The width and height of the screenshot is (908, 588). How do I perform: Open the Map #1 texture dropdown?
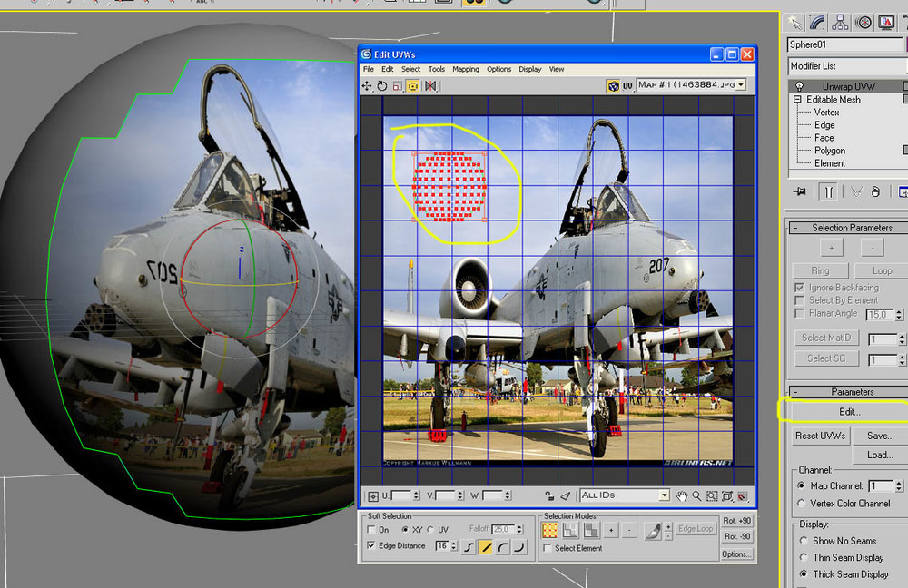741,85
